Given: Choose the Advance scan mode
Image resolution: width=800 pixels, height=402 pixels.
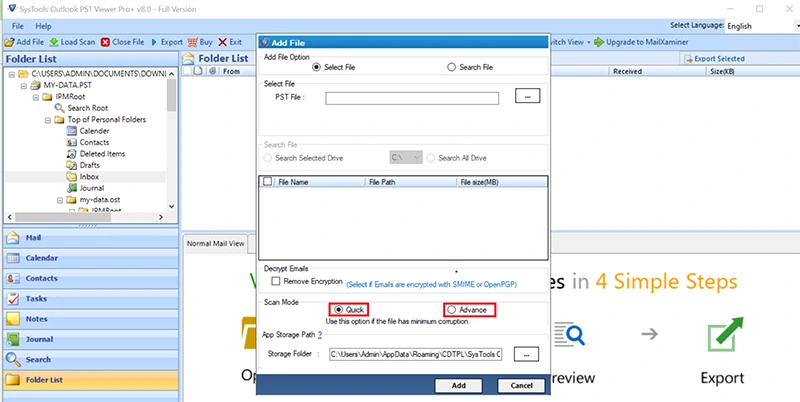Looking at the screenshot, I should coord(451,310).
